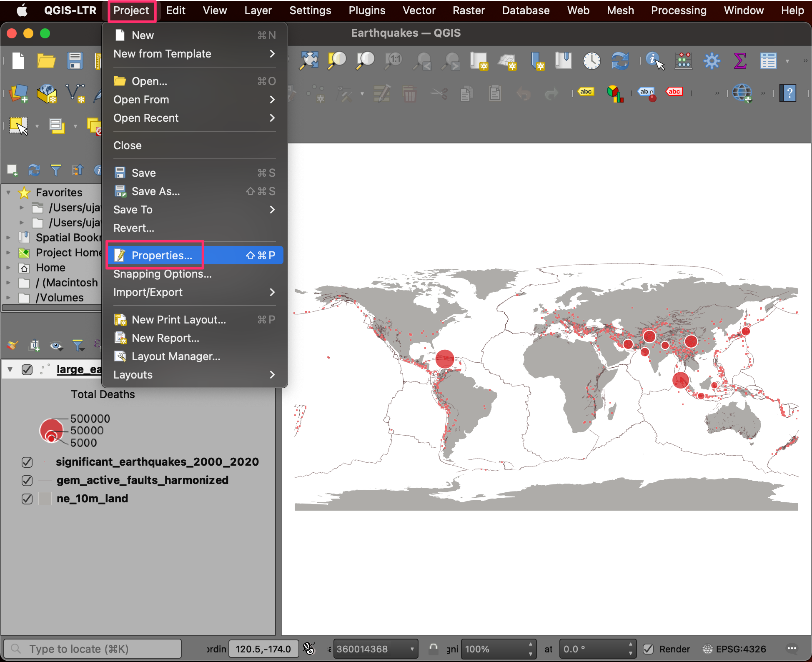Toggle visibility of large earthquakes layer
812x662 pixels.
[x=27, y=370]
